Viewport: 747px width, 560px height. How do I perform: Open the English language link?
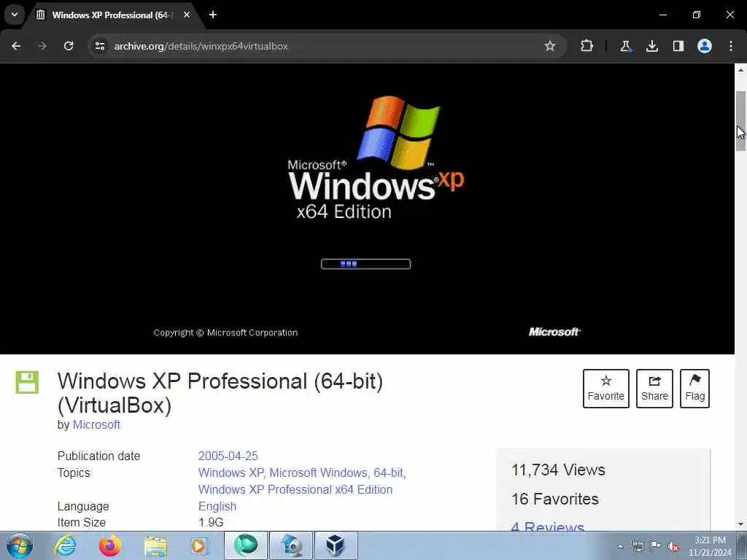coord(217,506)
